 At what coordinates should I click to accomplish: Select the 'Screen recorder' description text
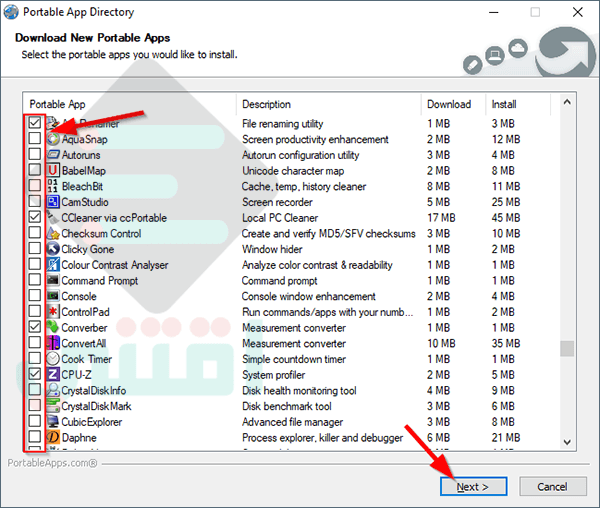[x=277, y=202]
